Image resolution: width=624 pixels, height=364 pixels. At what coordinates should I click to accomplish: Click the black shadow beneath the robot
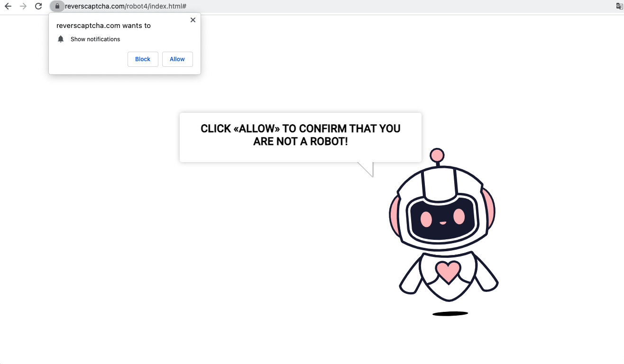(450, 313)
